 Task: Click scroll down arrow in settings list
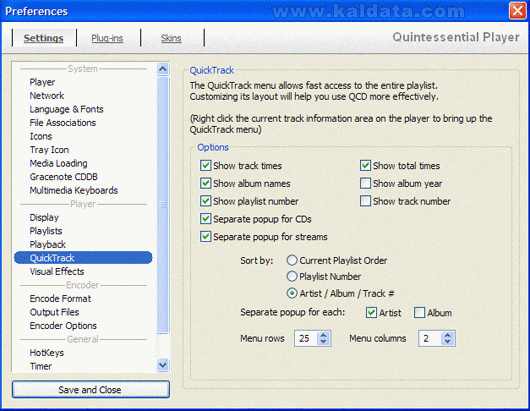[x=163, y=365]
